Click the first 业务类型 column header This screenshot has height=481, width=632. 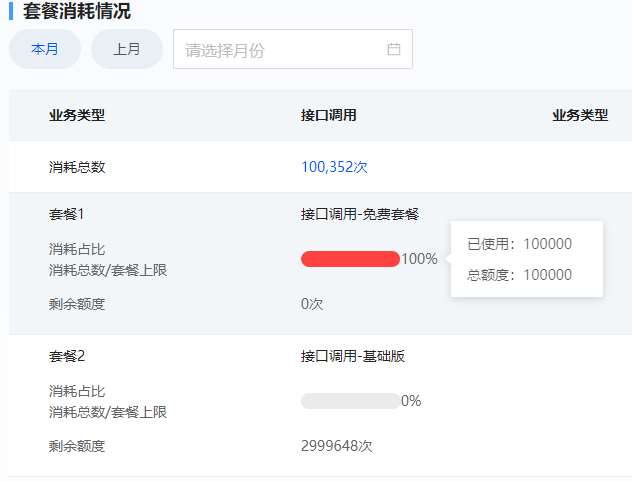(77, 115)
